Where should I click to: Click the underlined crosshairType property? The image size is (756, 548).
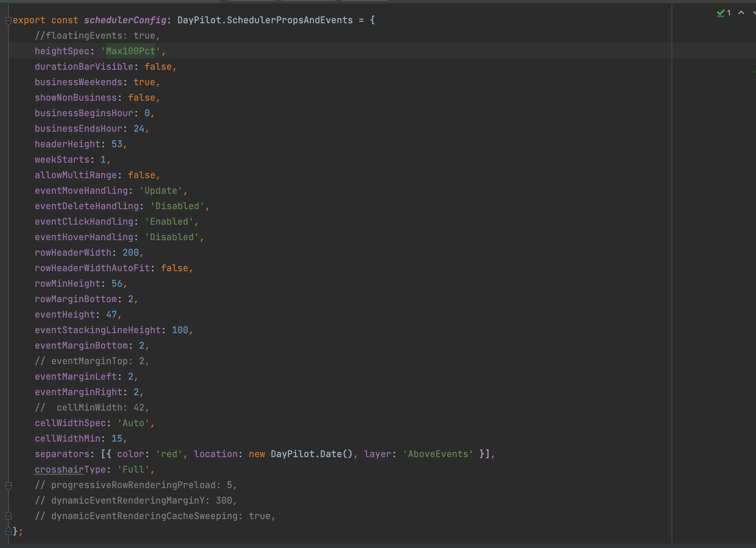click(x=70, y=469)
